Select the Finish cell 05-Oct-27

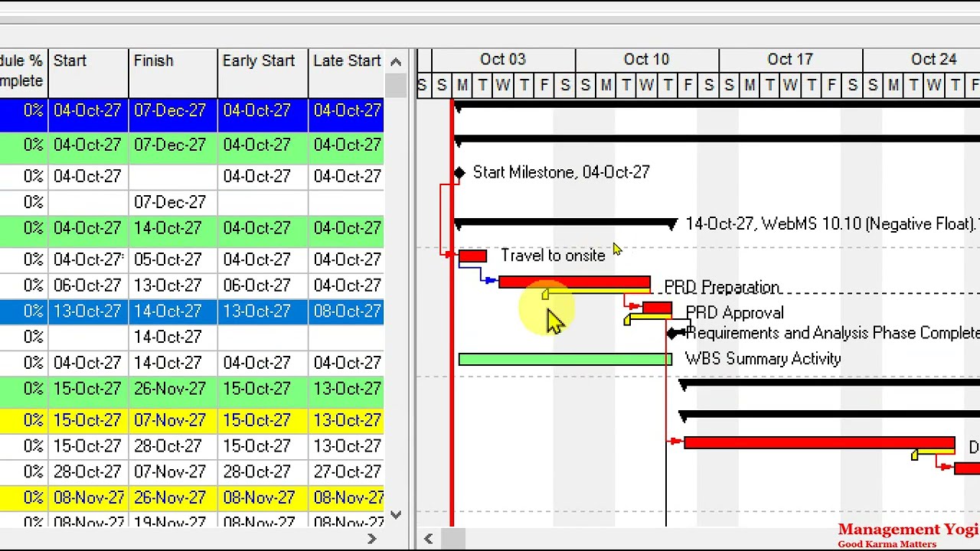click(173, 259)
